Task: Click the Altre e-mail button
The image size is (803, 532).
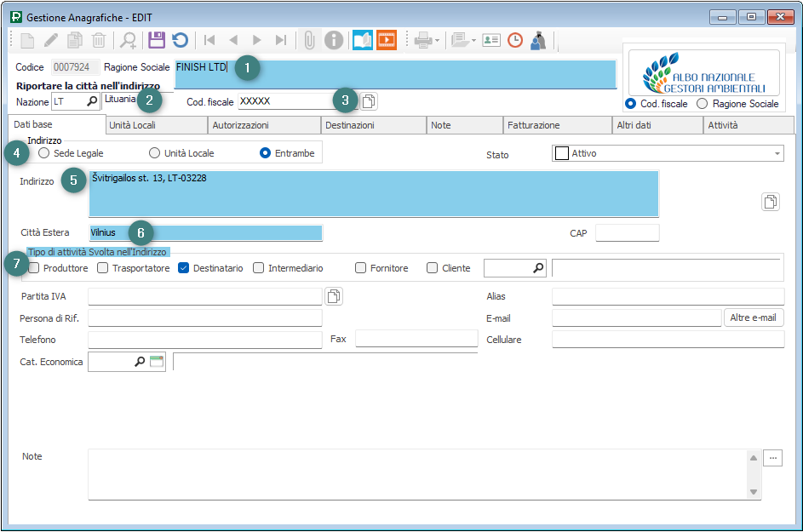Action: click(x=754, y=317)
